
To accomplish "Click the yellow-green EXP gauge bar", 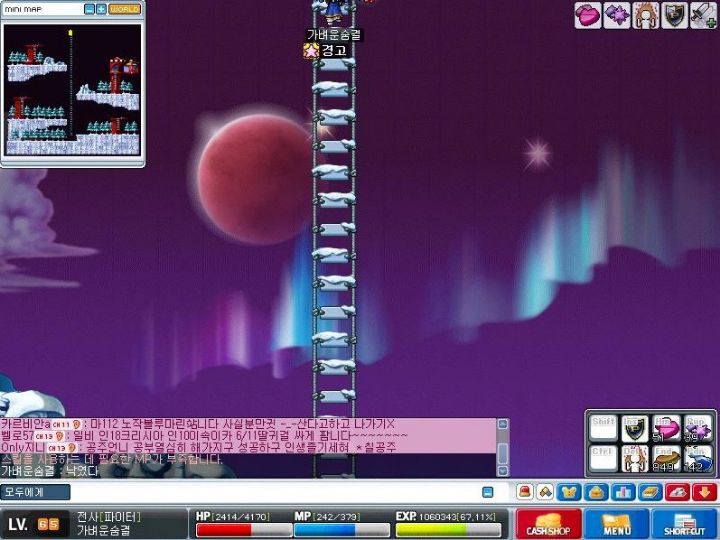I will (450, 530).
